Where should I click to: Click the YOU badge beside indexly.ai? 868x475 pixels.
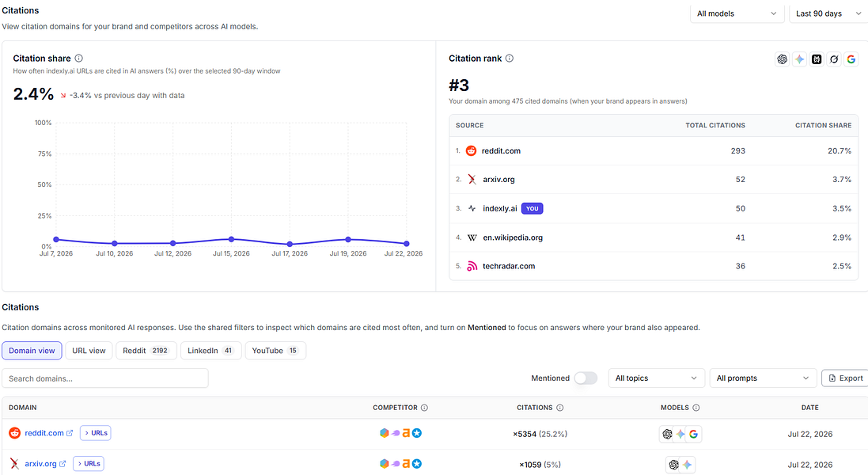pyautogui.click(x=532, y=209)
